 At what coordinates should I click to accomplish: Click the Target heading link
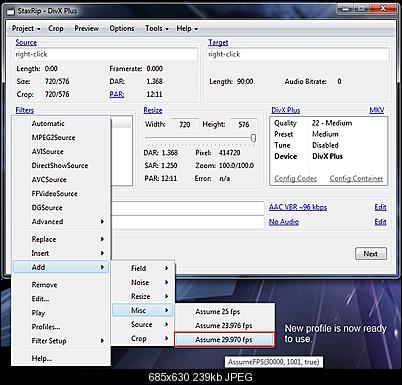[x=218, y=42]
